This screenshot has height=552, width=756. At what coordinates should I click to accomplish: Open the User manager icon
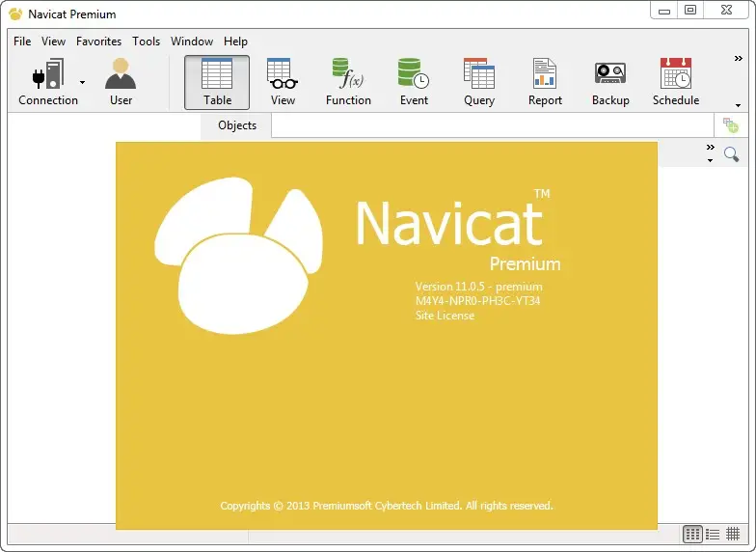click(121, 82)
